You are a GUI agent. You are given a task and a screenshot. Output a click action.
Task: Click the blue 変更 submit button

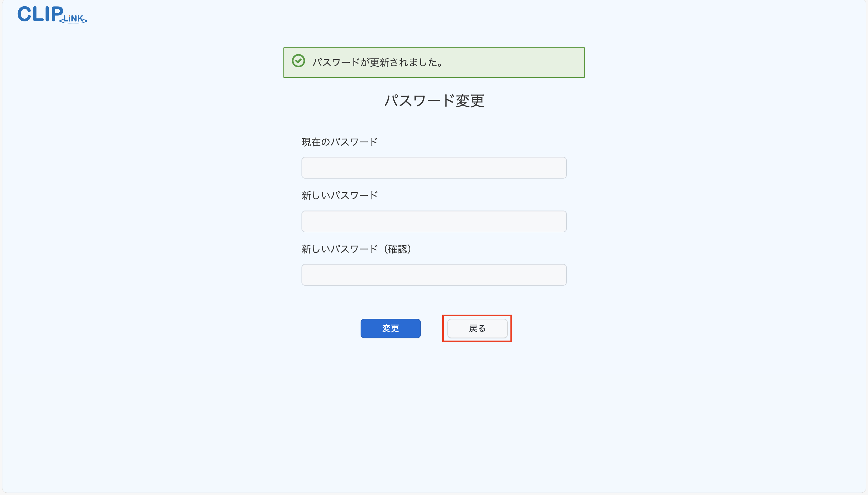[x=390, y=328]
